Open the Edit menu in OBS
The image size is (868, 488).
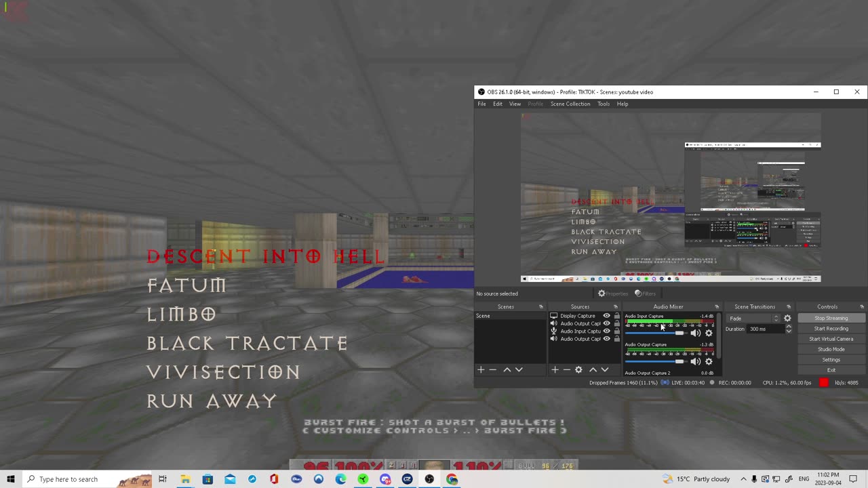498,104
